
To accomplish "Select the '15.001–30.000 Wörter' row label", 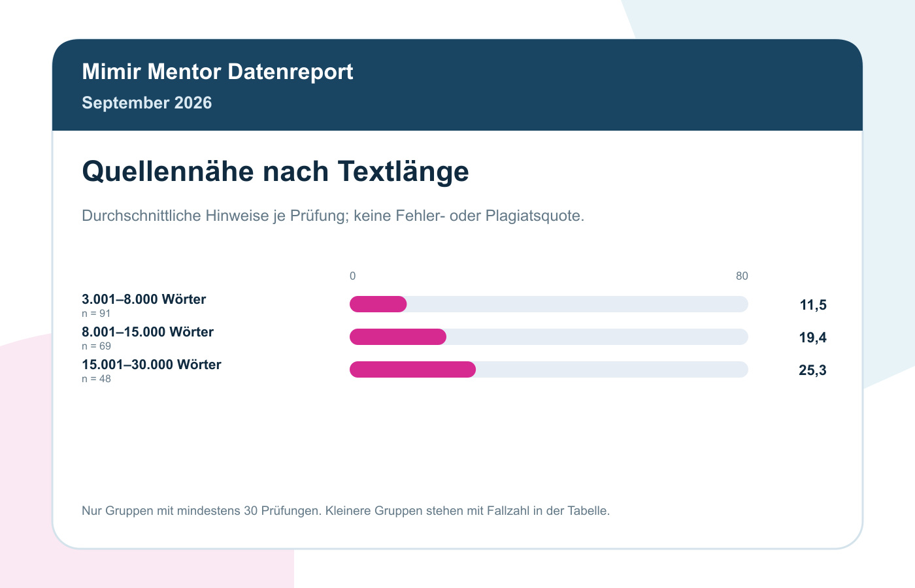I will [152, 365].
